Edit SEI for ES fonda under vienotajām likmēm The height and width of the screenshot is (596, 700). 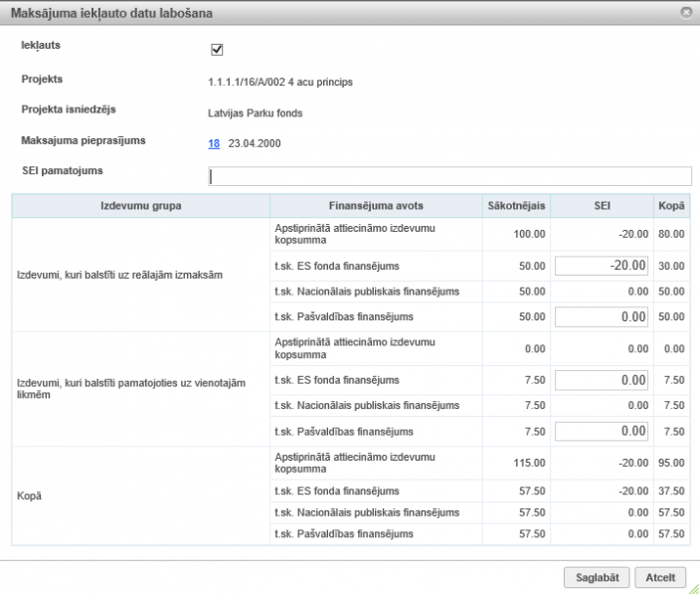[x=602, y=380]
